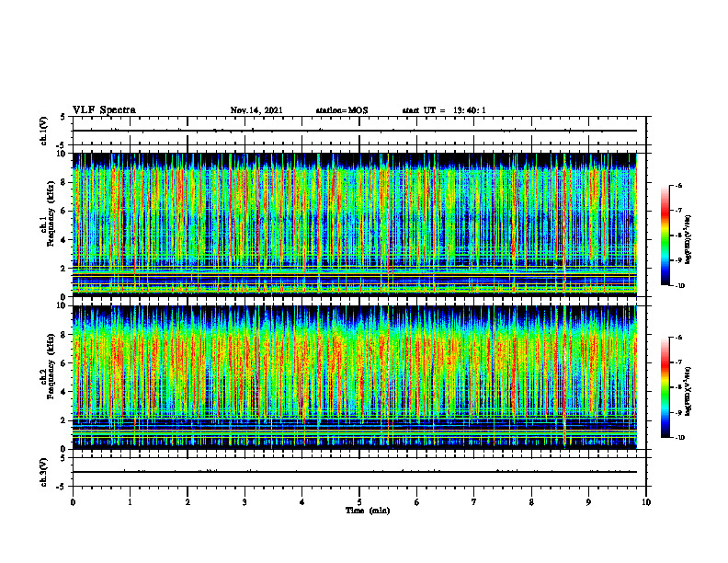The height and width of the screenshot is (563, 728).
Task: Click the ch.3 voltage waveform trace
Action: tap(355, 472)
